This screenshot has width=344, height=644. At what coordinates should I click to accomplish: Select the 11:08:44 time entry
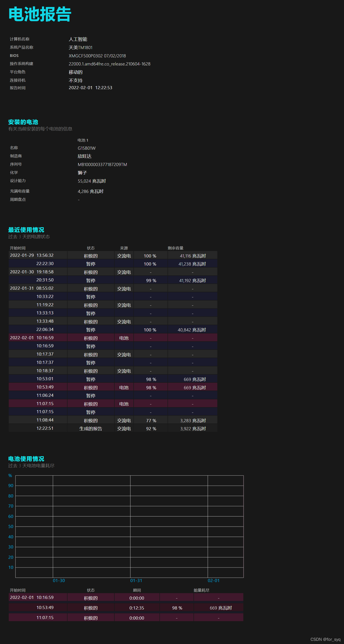click(45, 420)
